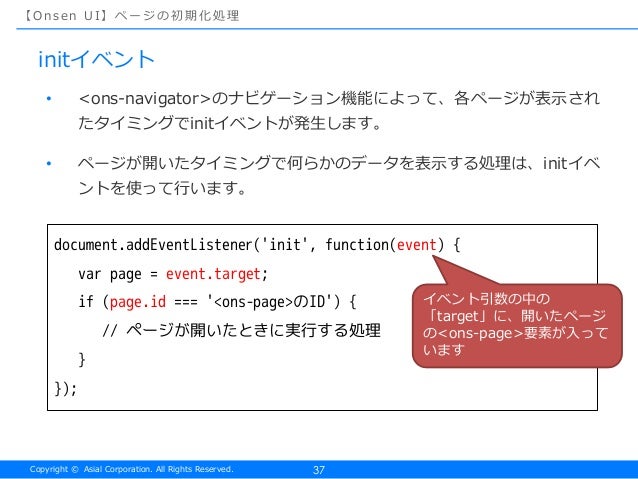Click the code document.addEventListener('init',
The width and height of the screenshot is (638, 479).
coord(185,245)
